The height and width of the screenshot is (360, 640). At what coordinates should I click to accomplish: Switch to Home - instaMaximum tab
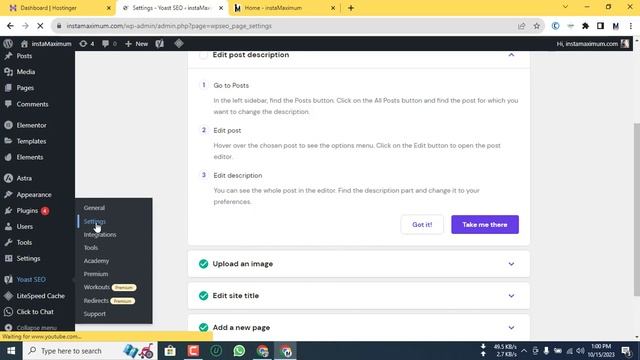click(284, 8)
